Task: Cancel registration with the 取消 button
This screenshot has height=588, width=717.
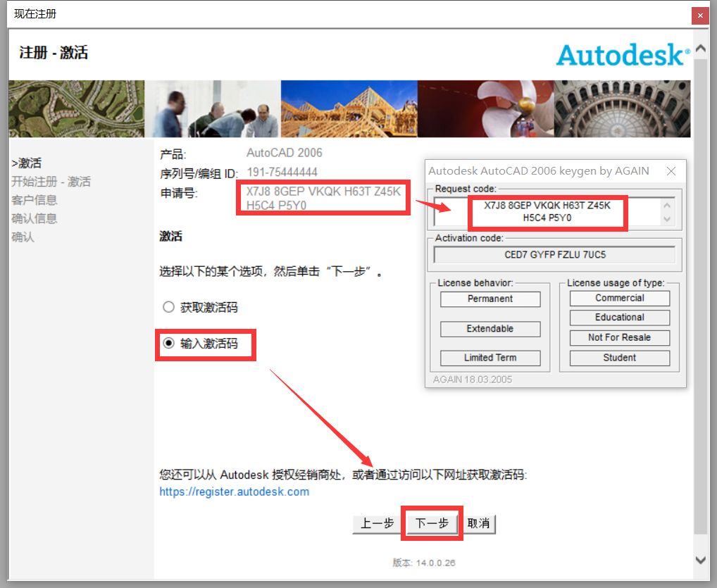Action: click(x=479, y=523)
